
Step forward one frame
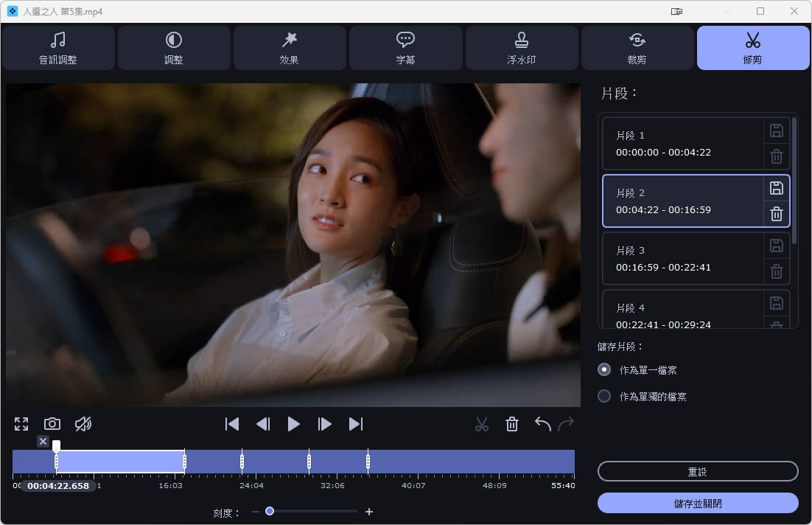click(324, 424)
